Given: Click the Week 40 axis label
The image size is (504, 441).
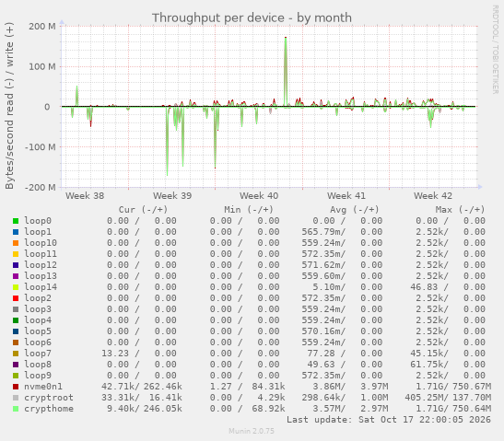Looking at the screenshot, I should [259, 195].
